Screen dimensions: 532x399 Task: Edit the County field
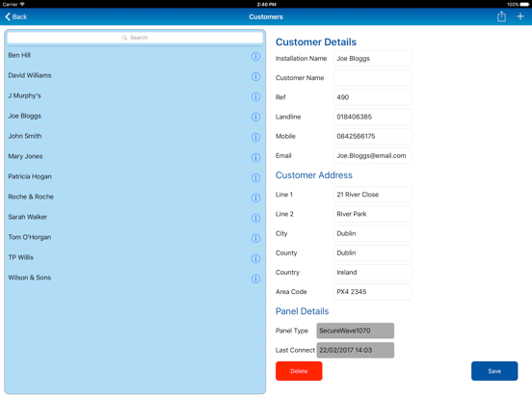(x=373, y=253)
